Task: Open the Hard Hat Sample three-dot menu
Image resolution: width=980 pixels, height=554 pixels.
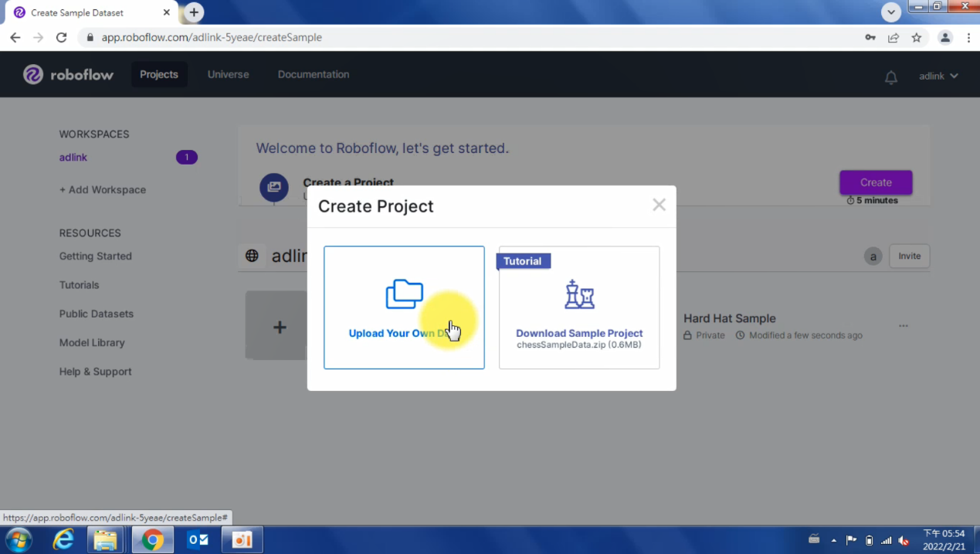Action: 903,326
